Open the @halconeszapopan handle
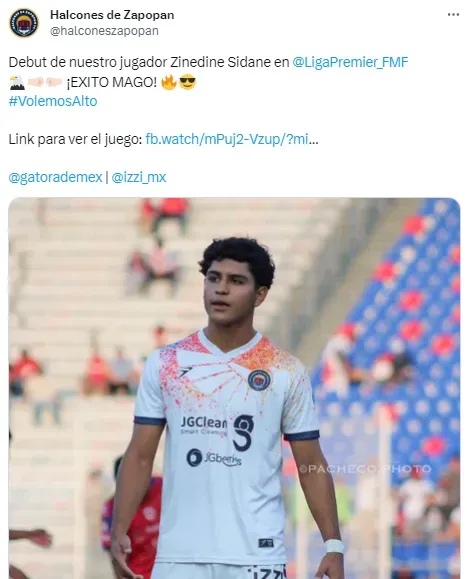The height and width of the screenshot is (579, 467). [x=104, y=31]
